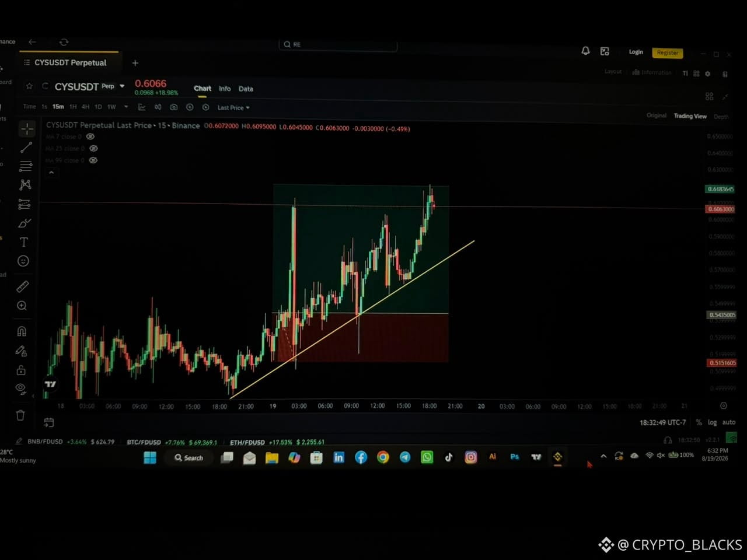The image size is (747, 560).
Task: Toggle stay in drawing mode
Action: pos(21,351)
